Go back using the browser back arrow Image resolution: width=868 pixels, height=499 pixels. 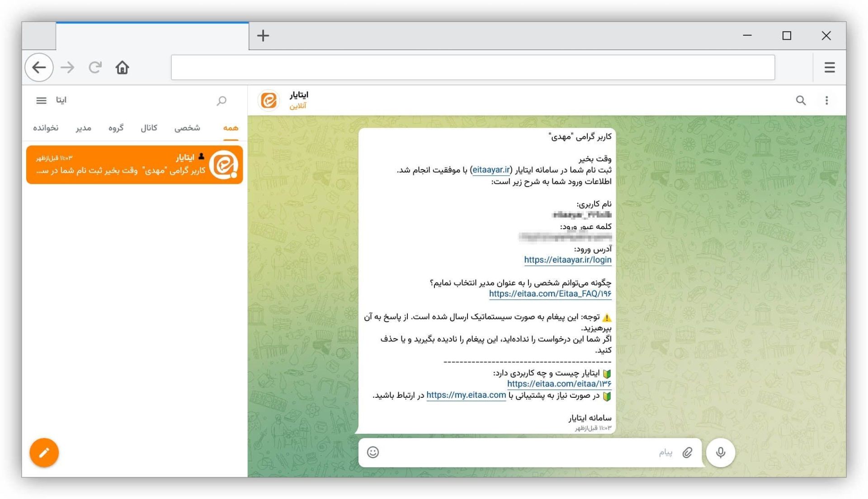point(39,67)
